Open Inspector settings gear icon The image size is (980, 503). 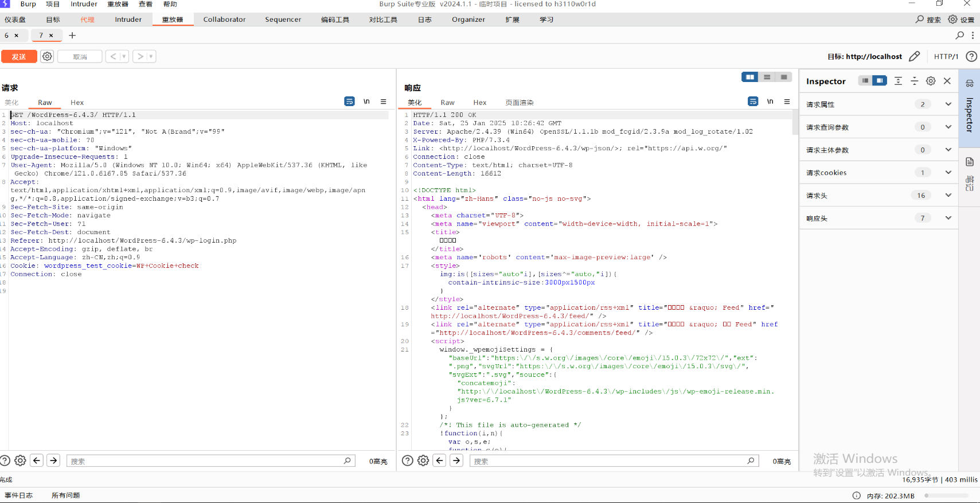click(x=931, y=81)
